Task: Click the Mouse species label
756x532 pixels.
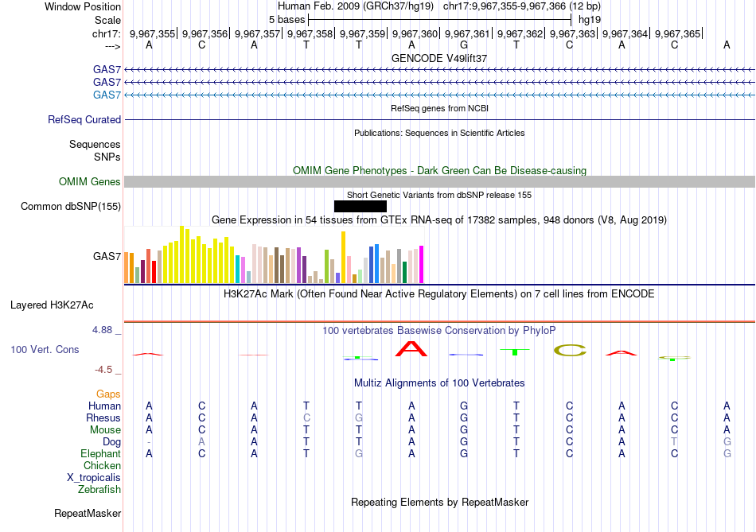Action: (105, 430)
